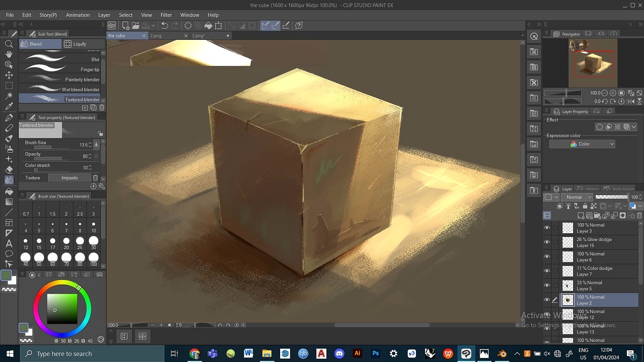Open Layer panel menu icon
The width and height of the screenshot is (644, 362).
click(546, 189)
